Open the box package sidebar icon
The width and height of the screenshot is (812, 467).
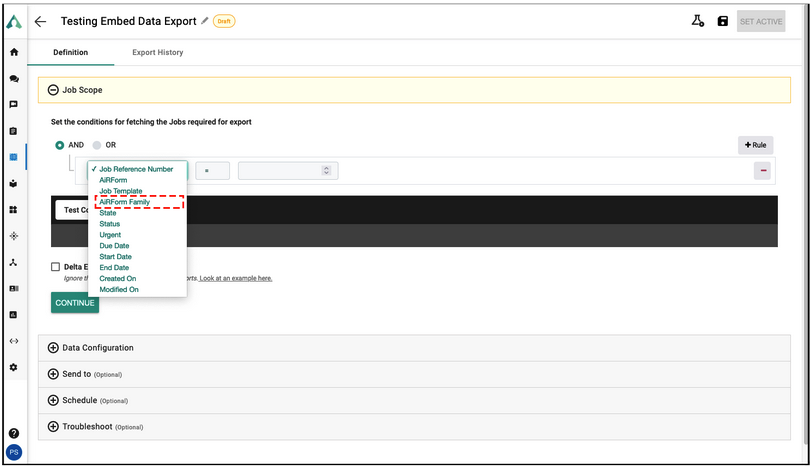click(x=13, y=183)
